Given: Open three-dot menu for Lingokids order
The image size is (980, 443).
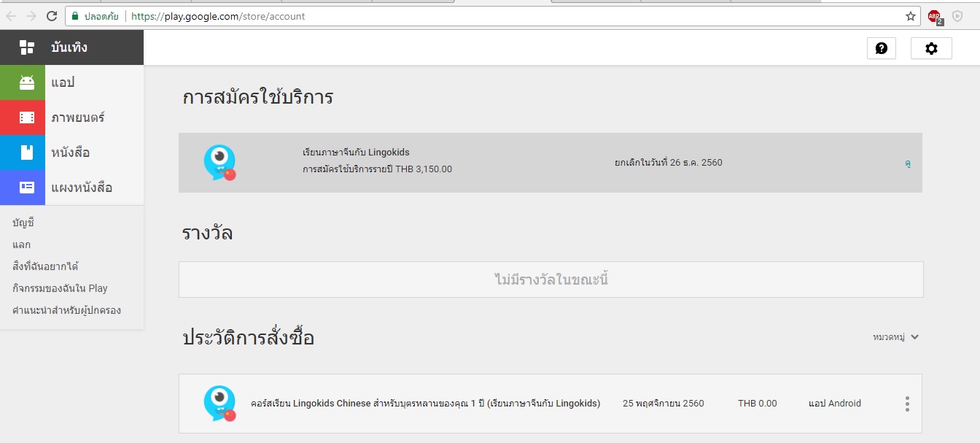Looking at the screenshot, I should point(907,404).
